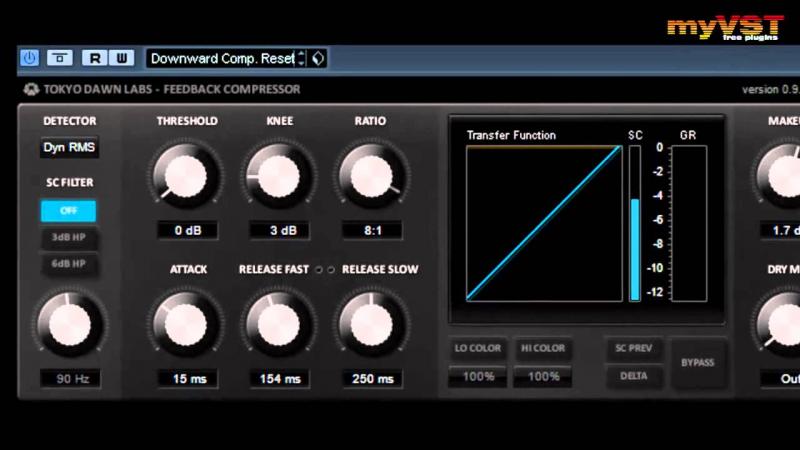Click the SC level meter
This screenshot has width=800, height=450.
635,223
